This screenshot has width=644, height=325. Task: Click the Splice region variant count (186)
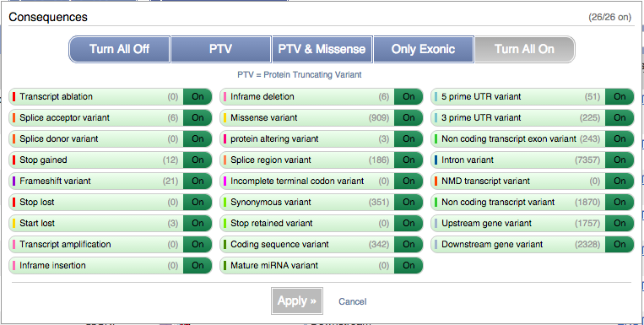pos(379,160)
